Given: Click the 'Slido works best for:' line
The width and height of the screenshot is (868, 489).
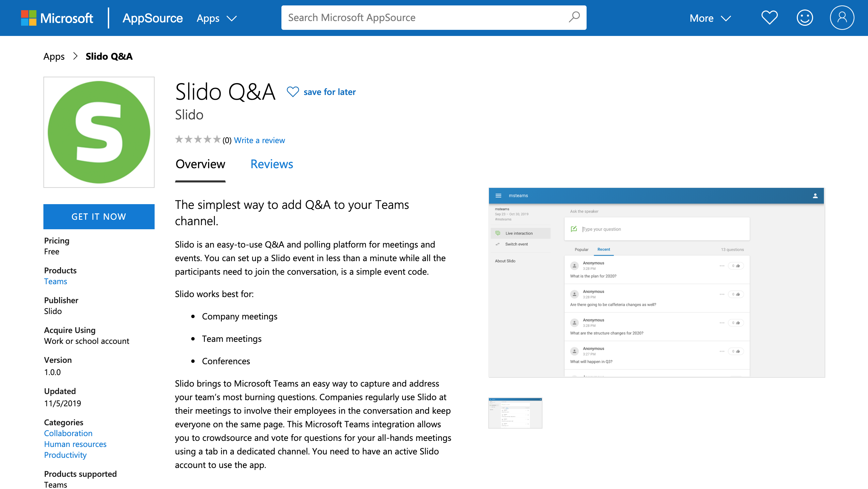Looking at the screenshot, I should (214, 294).
